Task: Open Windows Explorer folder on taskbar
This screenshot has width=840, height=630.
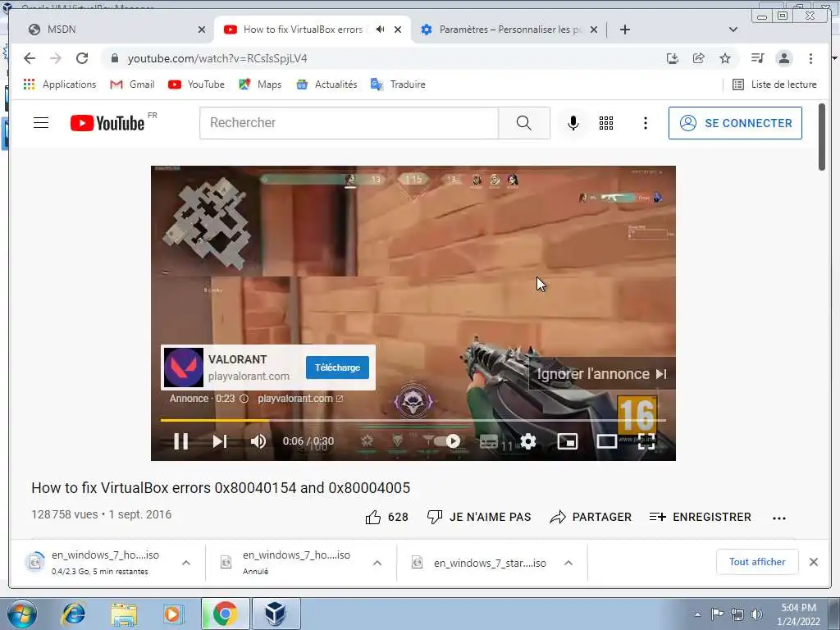Action: coord(124,614)
